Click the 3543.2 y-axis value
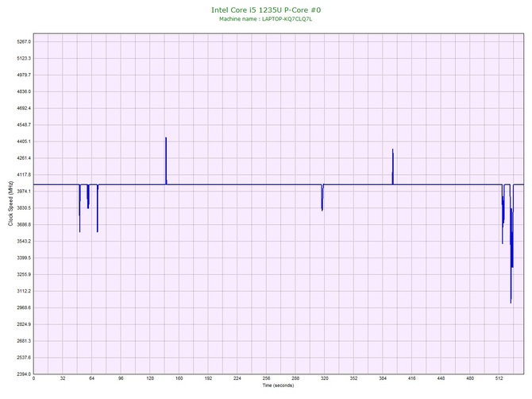Screen dimensions: 532x399 (x=24, y=242)
